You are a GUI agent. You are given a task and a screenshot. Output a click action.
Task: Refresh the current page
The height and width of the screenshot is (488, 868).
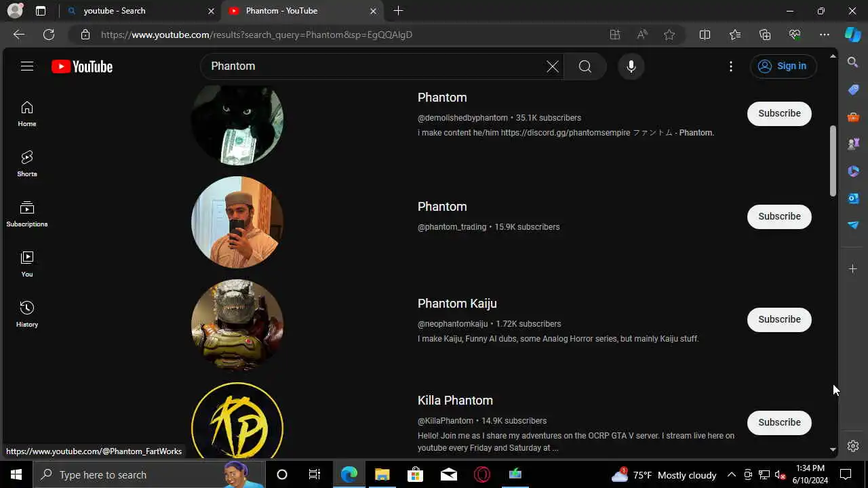pos(49,35)
